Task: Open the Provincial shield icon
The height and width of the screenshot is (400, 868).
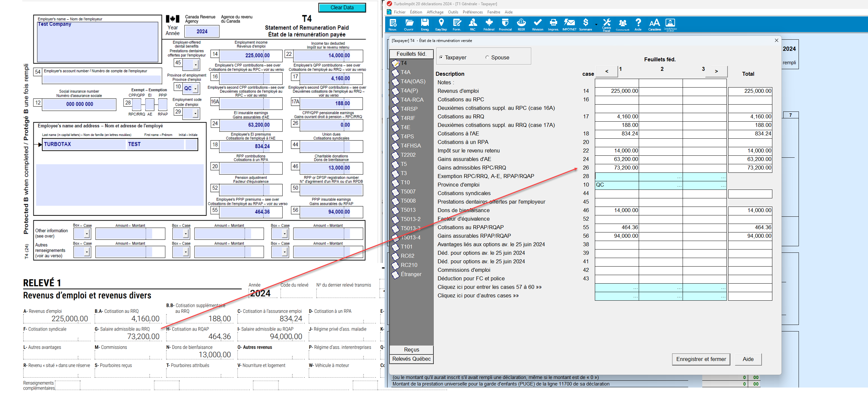Action: [x=505, y=24]
